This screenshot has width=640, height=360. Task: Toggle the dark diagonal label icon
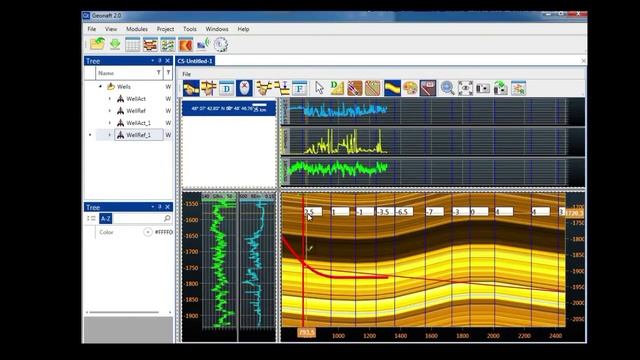tap(428, 88)
